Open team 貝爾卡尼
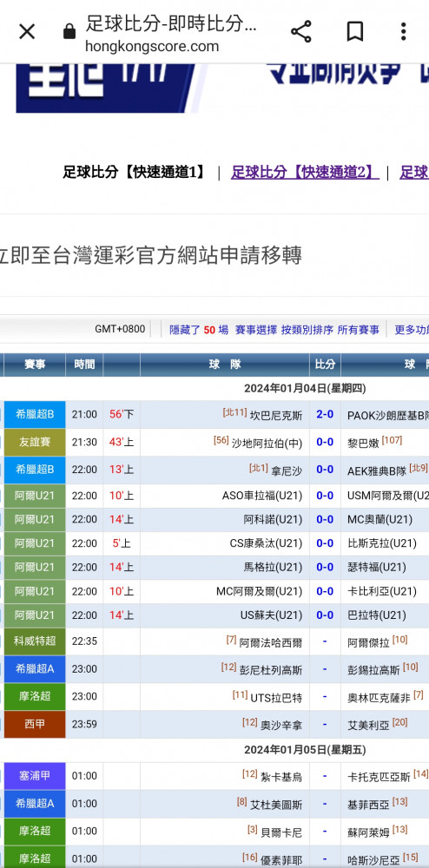 (x=281, y=832)
